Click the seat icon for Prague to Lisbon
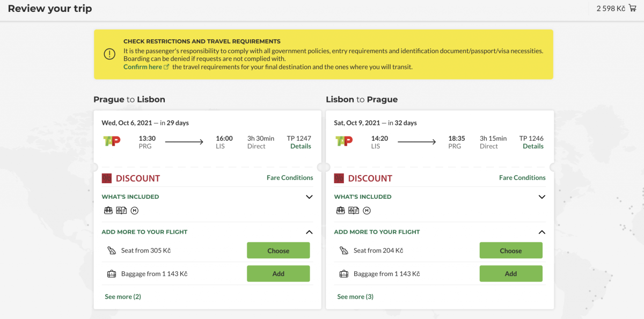The height and width of the screenshot is (319, 644). [112, 250]
